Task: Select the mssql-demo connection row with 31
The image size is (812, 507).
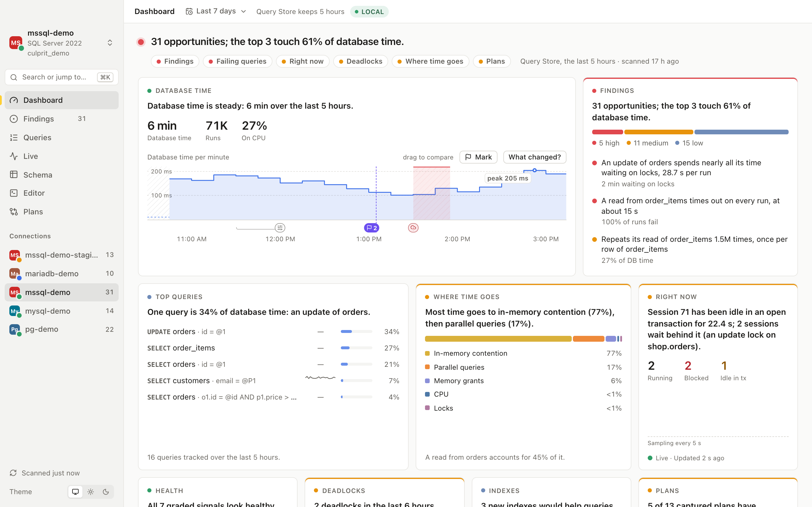Action: (x=61, y=292)
